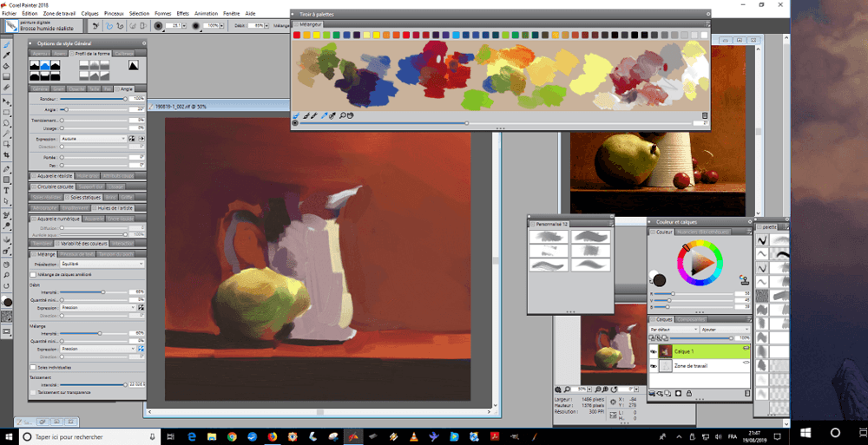Open the Couleur panel options menu

tap(748, 232)
